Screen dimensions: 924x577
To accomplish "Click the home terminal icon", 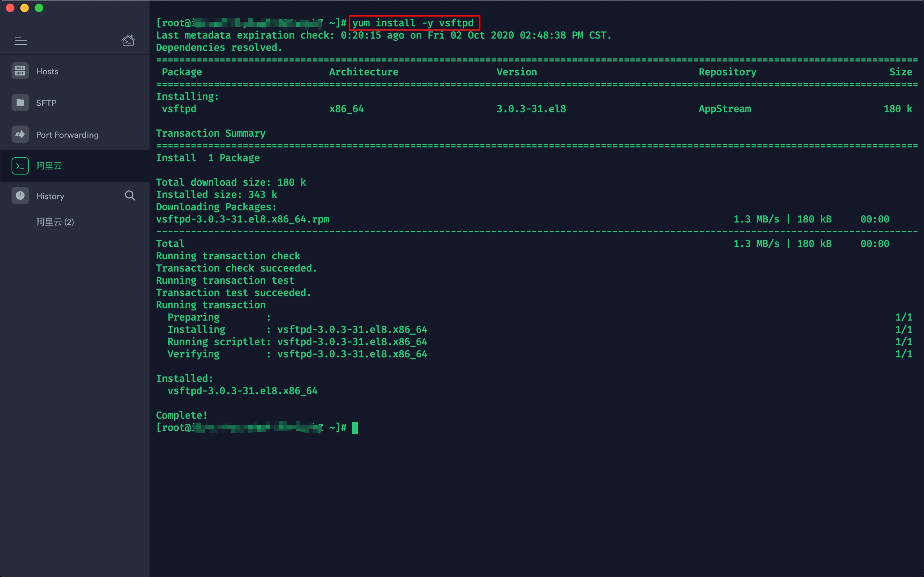I will (x=128, y=40).
